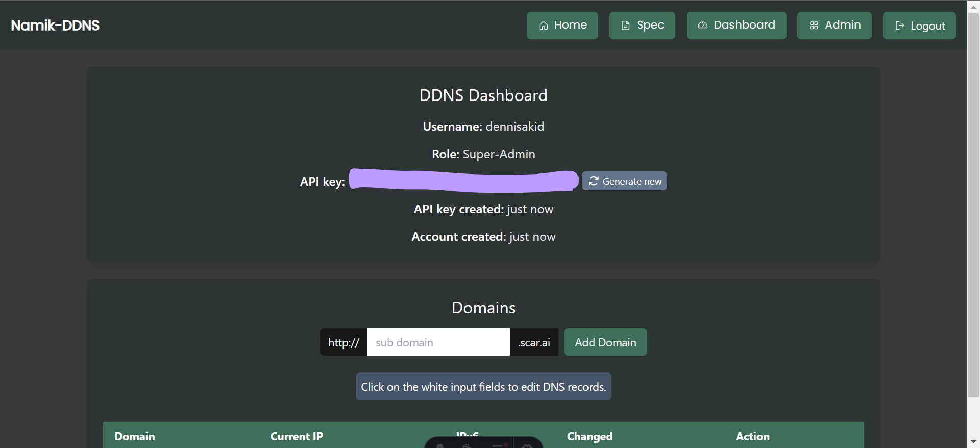Click the .scar.ai suffix label
The height and width of the screenshot is (448, 980).
click(534, 342)
